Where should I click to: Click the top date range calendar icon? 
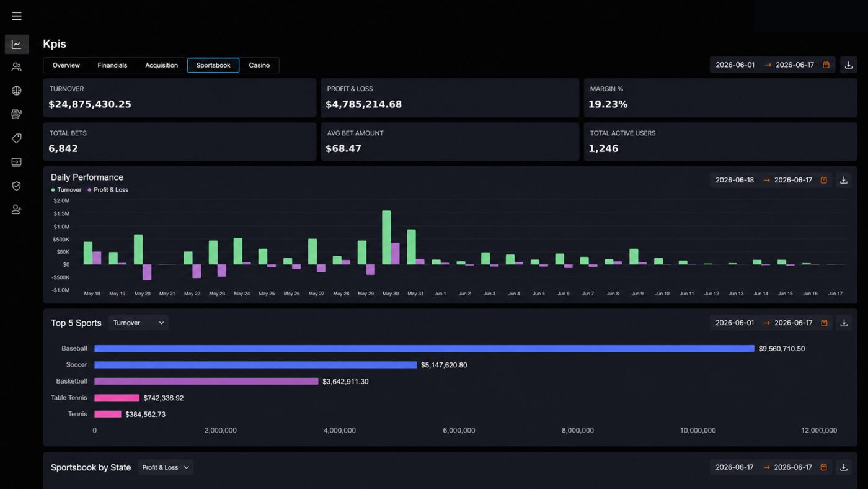826,65
